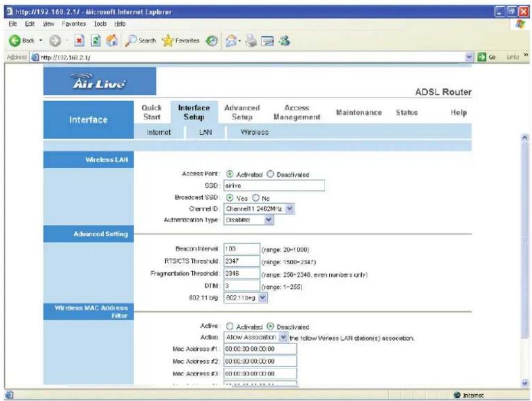This screenshot has height=401, width=532.
Task: Switch to the Quick Start tab
Action: click(152, 112)
